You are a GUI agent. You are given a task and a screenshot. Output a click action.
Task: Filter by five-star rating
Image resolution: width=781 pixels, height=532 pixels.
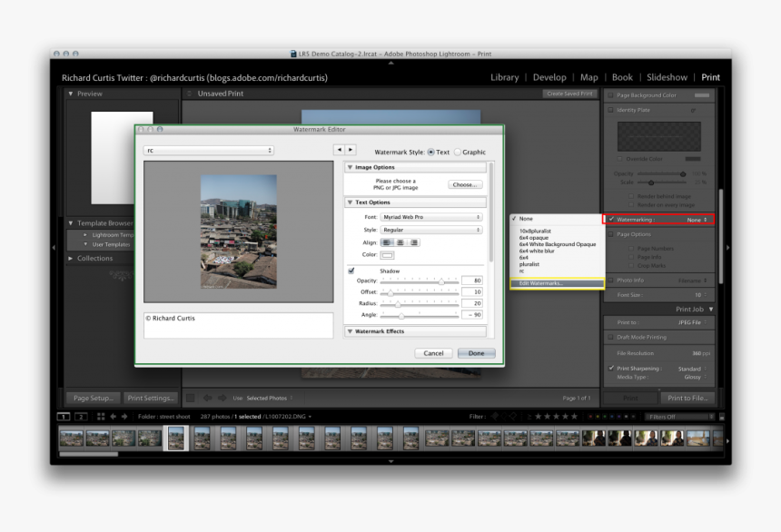tap(574, 417)
